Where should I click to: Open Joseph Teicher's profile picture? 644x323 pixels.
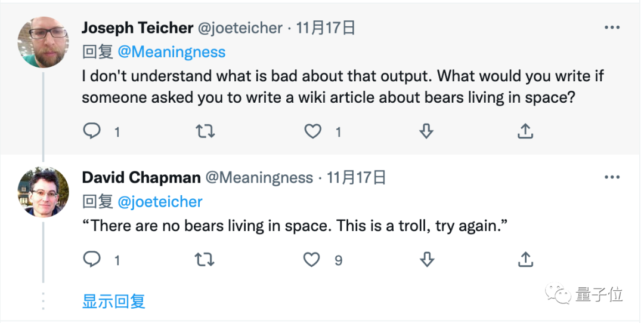coord(43,42)
